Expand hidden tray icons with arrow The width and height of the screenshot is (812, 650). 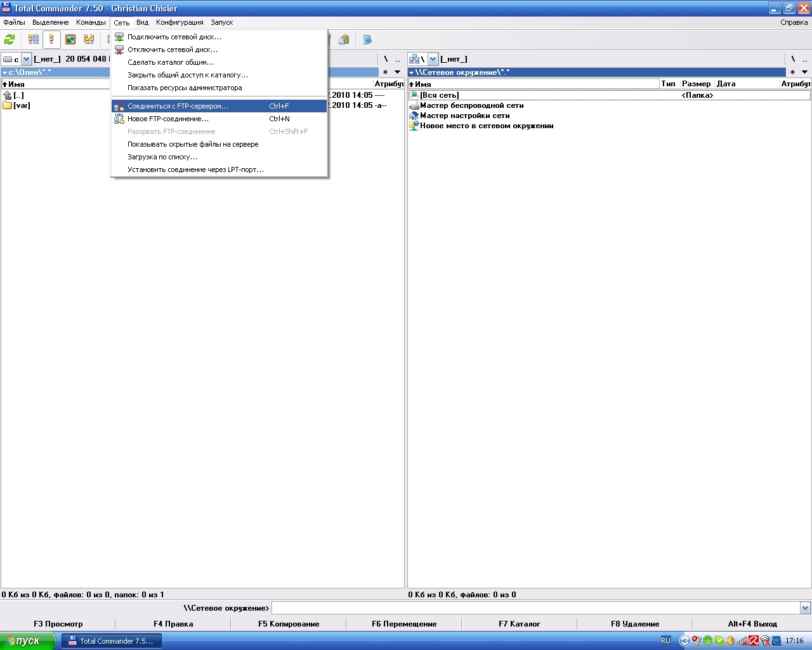pyautogui.click(x=684, y=640)
